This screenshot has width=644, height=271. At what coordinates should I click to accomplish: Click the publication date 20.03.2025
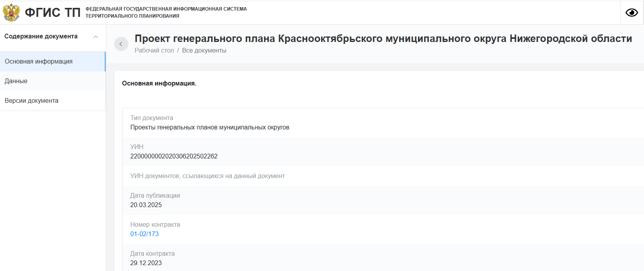pyautogui.click(x=146, y=205)
